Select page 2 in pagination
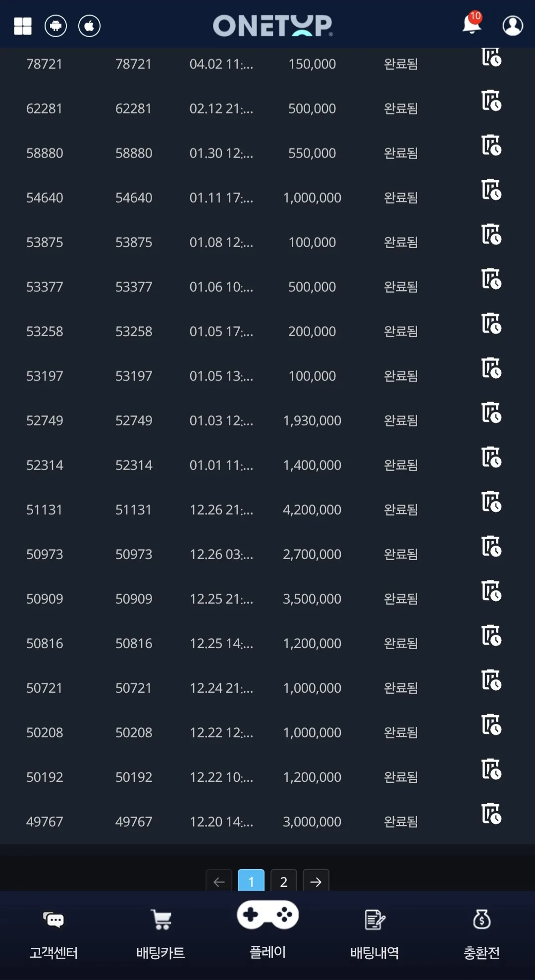 (283, 881)
